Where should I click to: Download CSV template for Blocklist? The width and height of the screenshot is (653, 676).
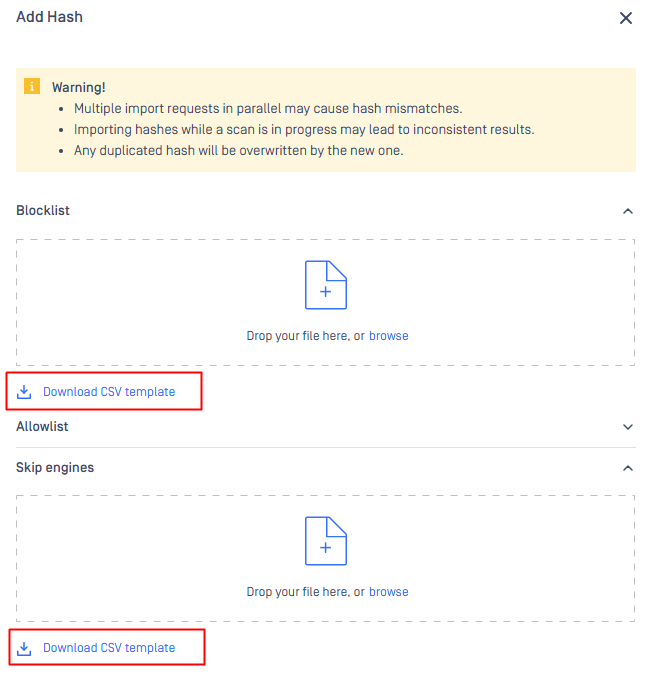tap(108, 392)
